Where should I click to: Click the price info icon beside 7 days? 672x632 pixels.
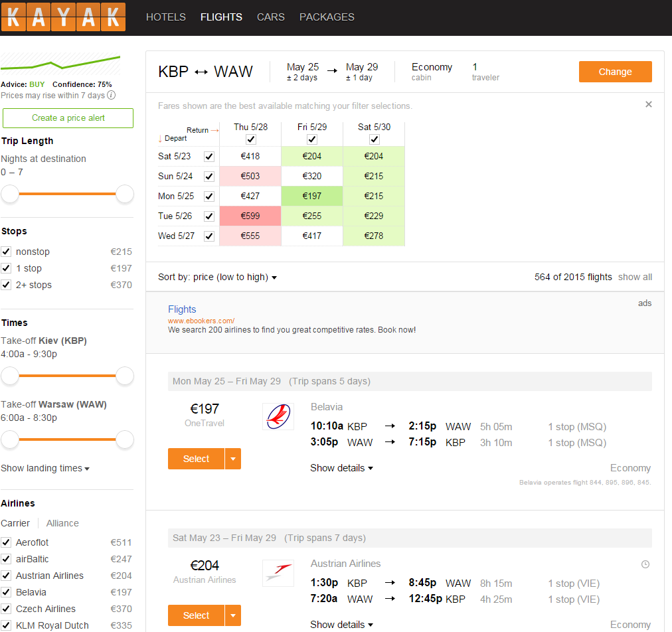pyautogui.click(x=111, y=95)
